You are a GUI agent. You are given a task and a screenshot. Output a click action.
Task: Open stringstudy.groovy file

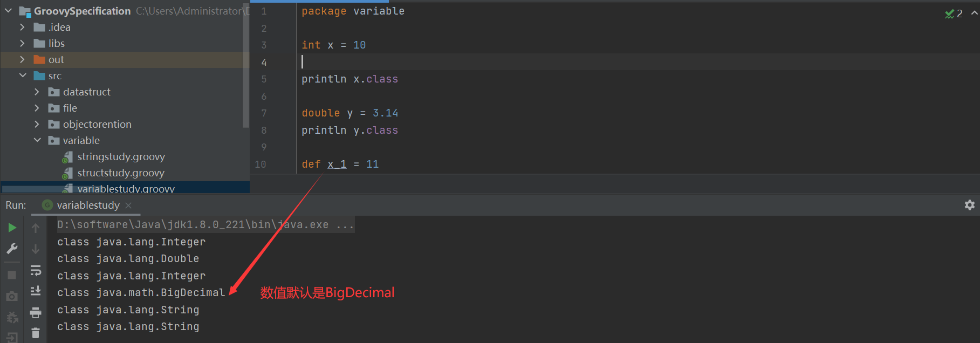pyautogui.click(x=121, y=156)
